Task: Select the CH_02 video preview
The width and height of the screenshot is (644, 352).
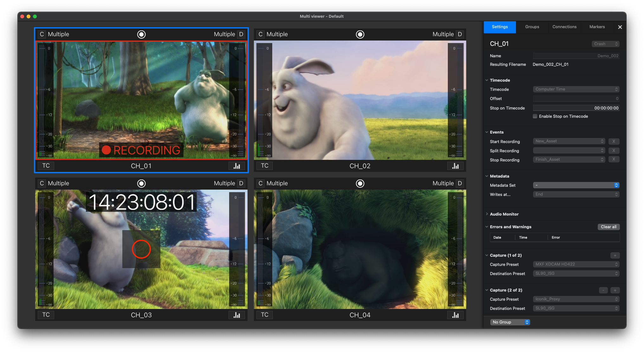Action: [x=360, y=100]
